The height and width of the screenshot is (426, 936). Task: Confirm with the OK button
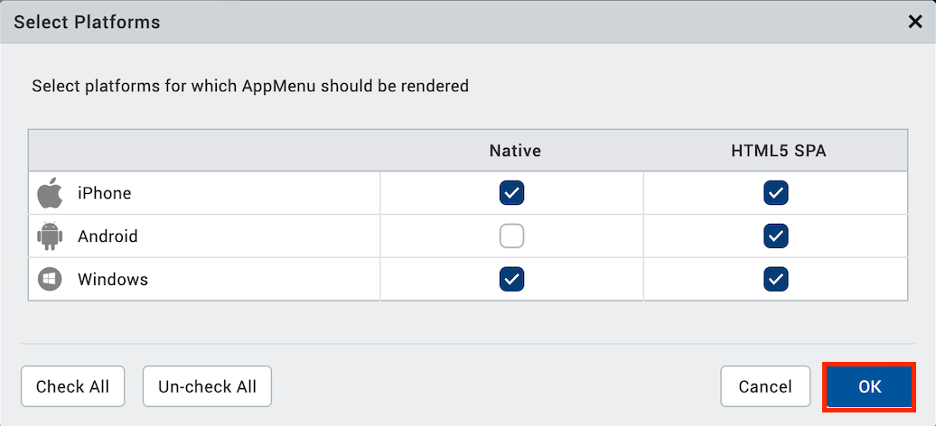coord(869,387)
